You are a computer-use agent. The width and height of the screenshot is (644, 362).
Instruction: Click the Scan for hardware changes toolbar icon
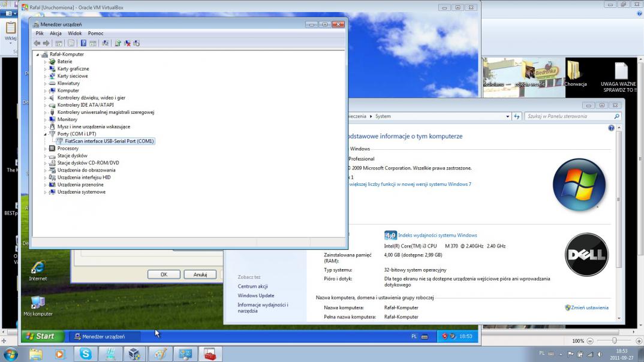(136, 43)
